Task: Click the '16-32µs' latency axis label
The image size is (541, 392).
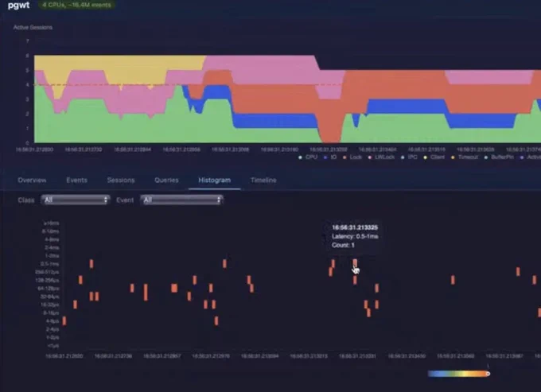Action: 49,305
